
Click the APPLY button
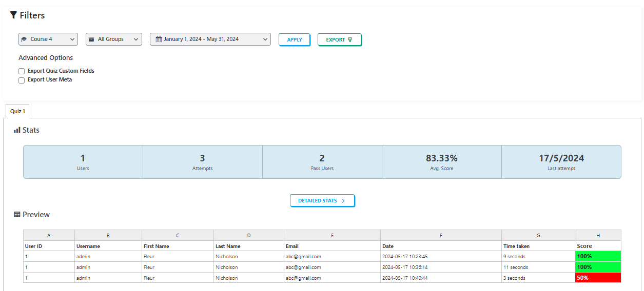[x=295, y=40]
